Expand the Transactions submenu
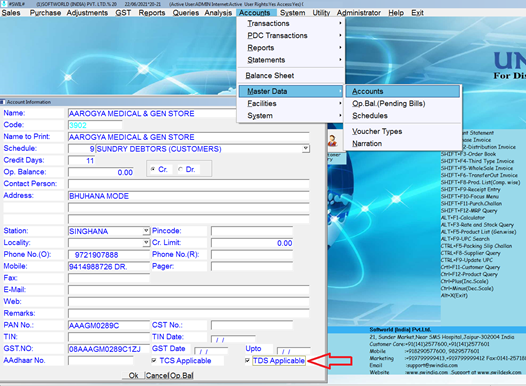Screen dimensions: 526x386 (291, 23)
